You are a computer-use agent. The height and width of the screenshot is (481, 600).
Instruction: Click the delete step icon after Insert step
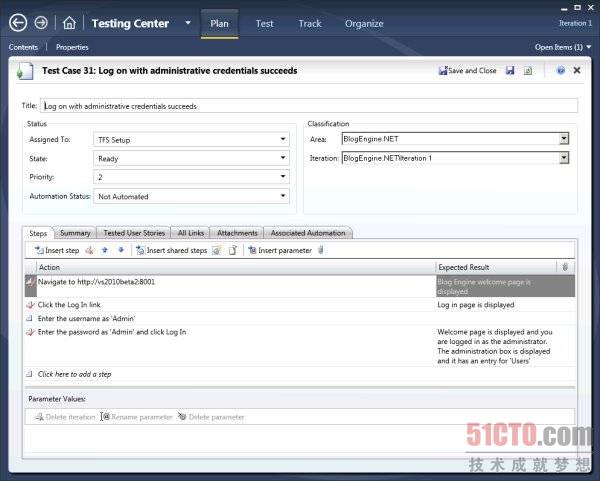(89, 250)
